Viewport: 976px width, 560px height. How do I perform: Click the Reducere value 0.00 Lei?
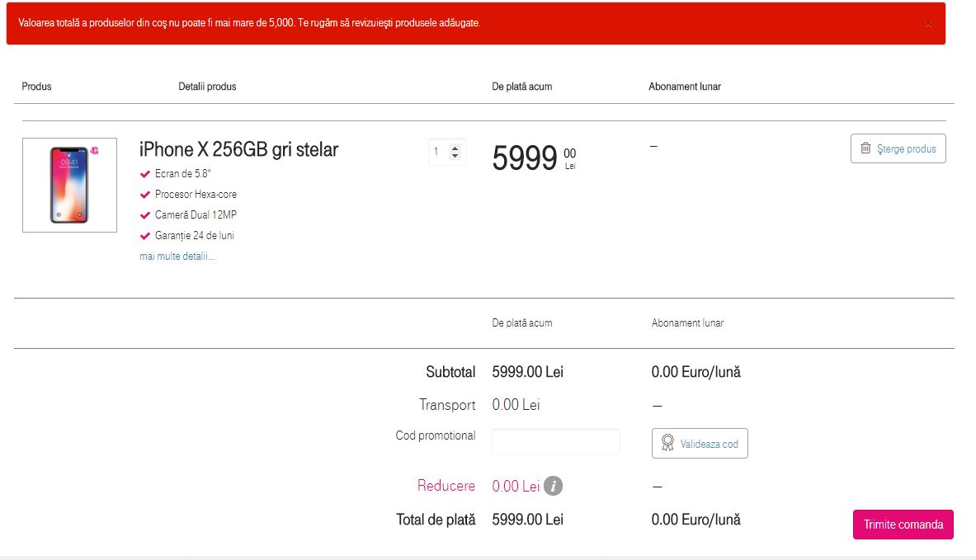coord(516,486)
